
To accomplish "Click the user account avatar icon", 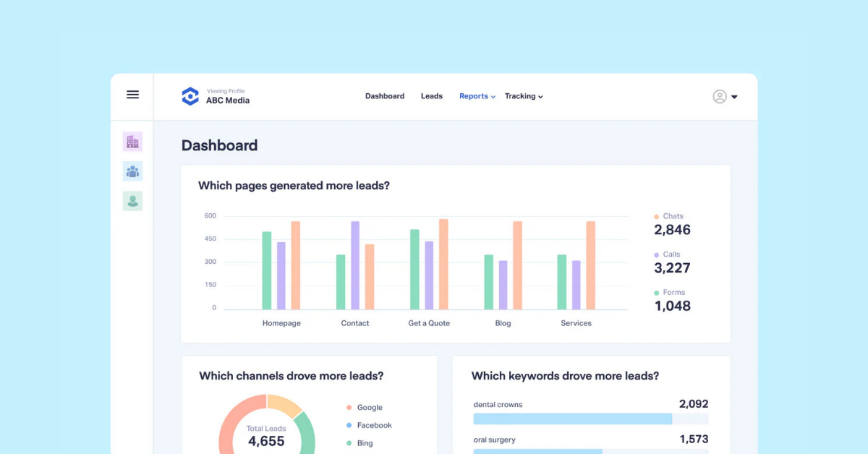I will tap(719, 96).
